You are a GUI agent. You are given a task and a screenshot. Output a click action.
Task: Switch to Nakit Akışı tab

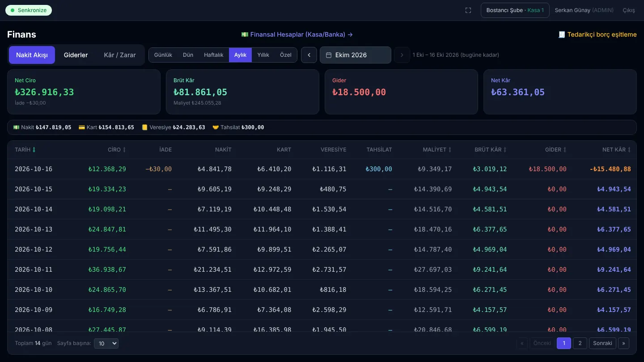32,55
